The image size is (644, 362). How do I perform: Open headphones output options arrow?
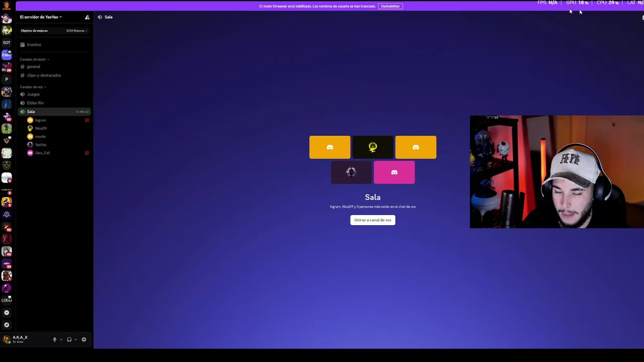coord(75,339)
